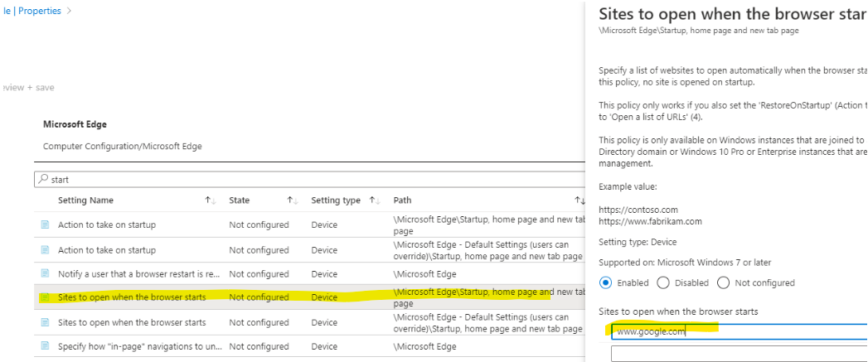This screenshot has width=868, height=362.
Task: Click the document icon for first Action to take on startup
Action: tap(45, 224)
